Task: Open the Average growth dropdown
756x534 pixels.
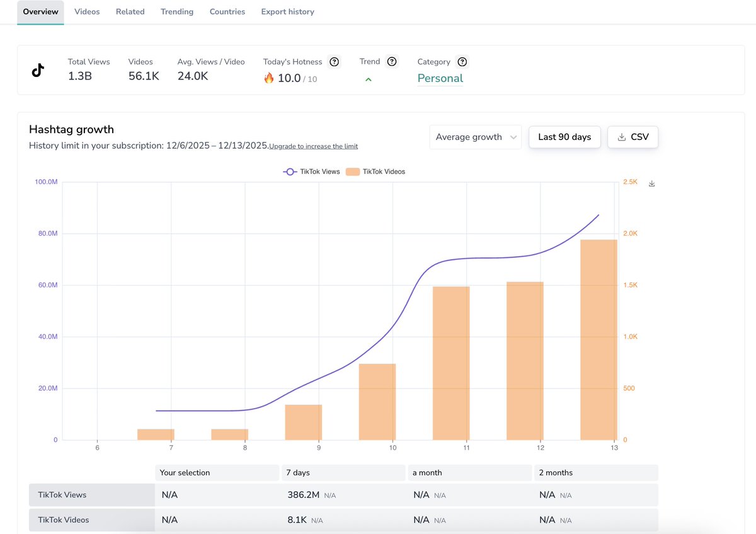Action: [x=475, y=137]
